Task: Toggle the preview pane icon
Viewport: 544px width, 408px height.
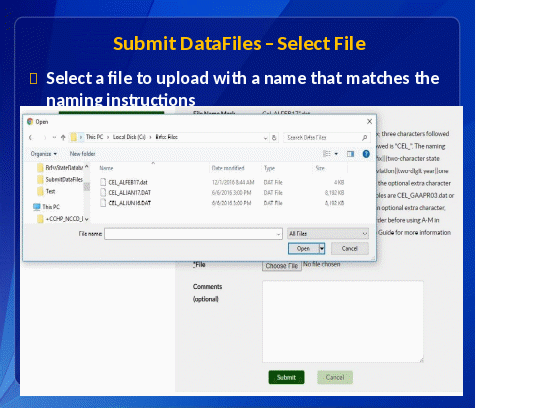Action: tap(350, 154)
